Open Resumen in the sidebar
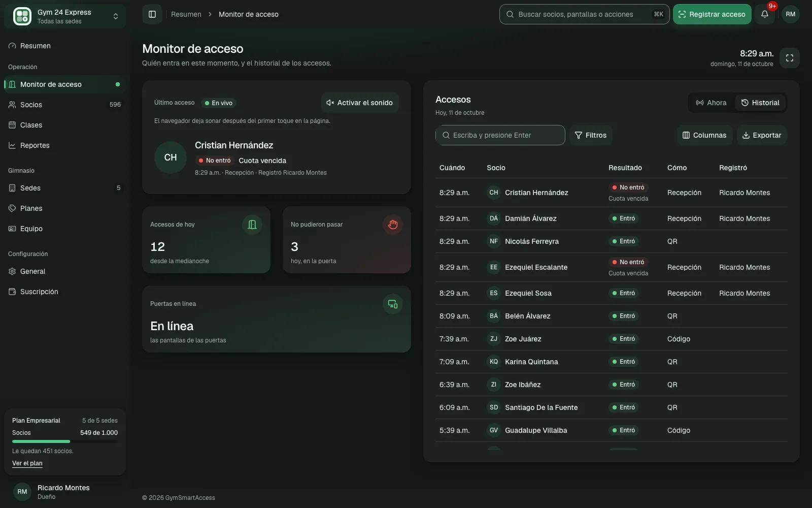812x508 pixels. pyautogui.click(x=65, y=46)
